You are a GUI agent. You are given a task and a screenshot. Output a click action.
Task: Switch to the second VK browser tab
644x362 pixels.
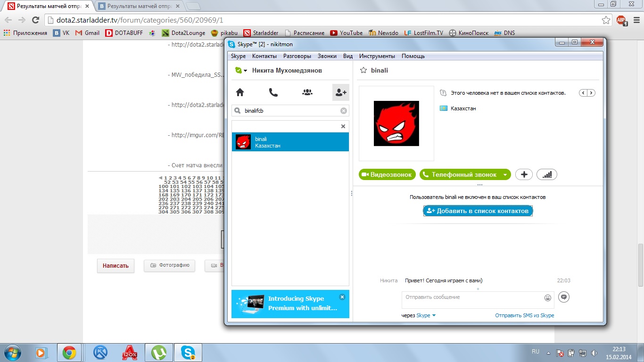(x=139, y=7)
